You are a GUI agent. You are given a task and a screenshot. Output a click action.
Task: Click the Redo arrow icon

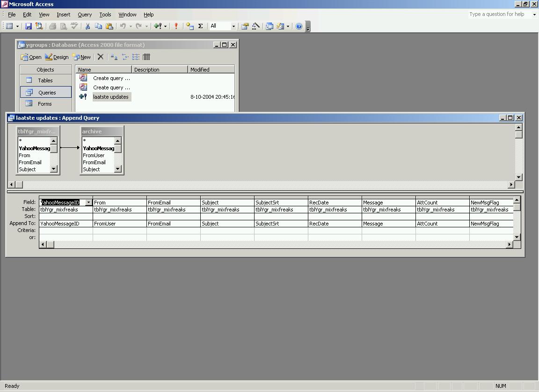(x=138, y=26)
